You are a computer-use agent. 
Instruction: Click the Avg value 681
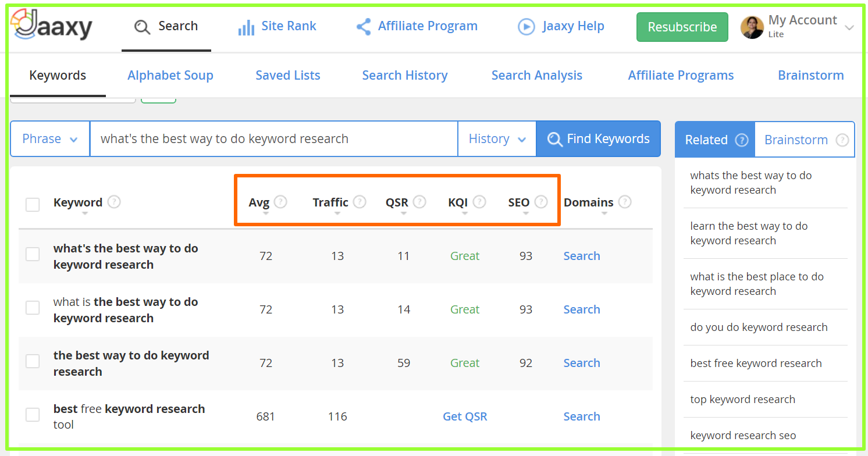(x=265, y=416)
